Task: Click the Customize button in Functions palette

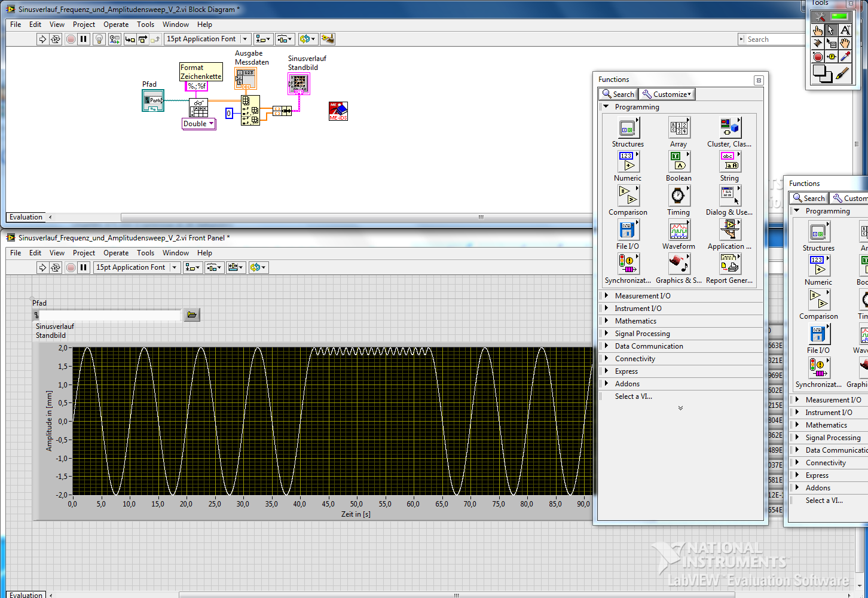Action: 667,94
